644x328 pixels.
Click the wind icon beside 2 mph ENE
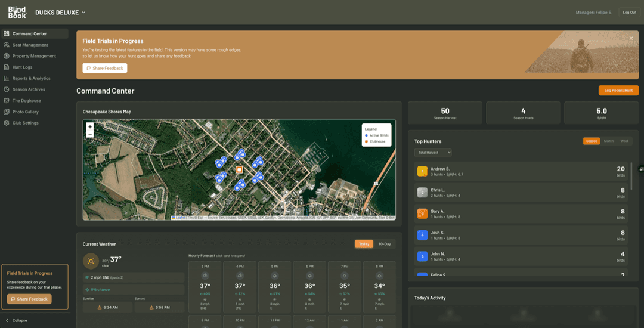click(87, 277)
